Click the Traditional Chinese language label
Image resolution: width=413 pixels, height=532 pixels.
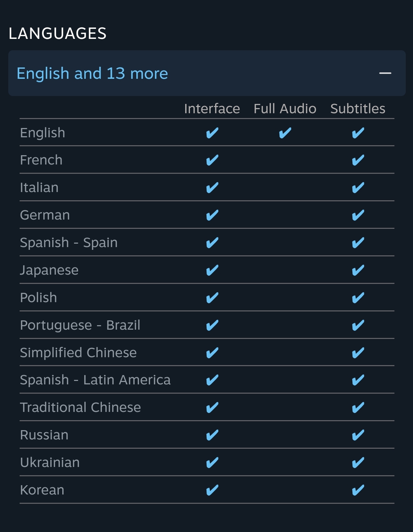coord(81,407)
